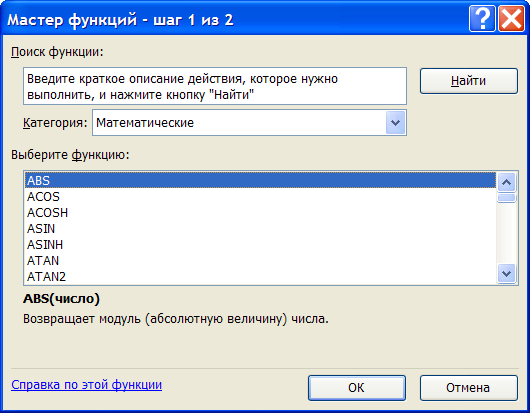Pick the ASIN function
Viewport: 530px width, 413px height.
260,229
